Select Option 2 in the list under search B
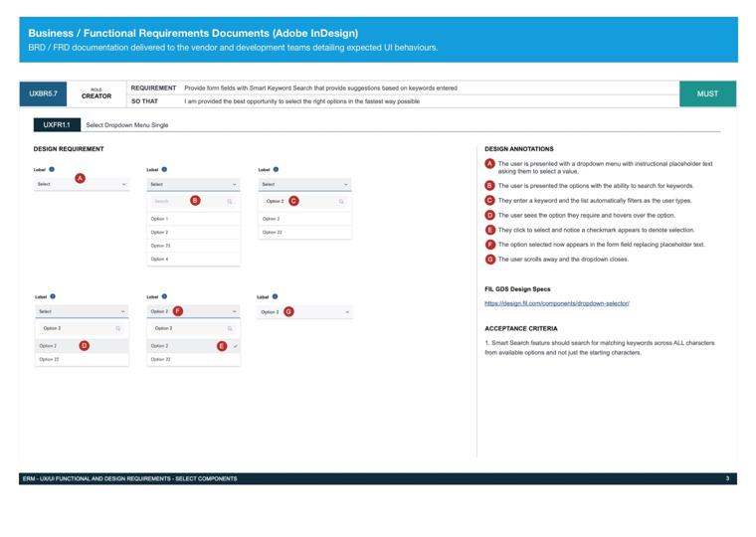The height and width of the screenshot is (537, 756). point(193,233)
